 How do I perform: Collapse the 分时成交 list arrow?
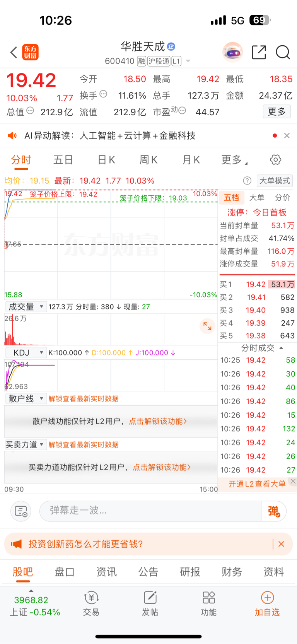coord(281,348)
